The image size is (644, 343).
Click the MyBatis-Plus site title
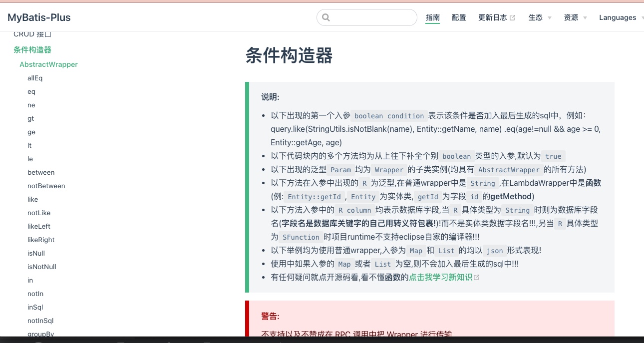point(38,17)
